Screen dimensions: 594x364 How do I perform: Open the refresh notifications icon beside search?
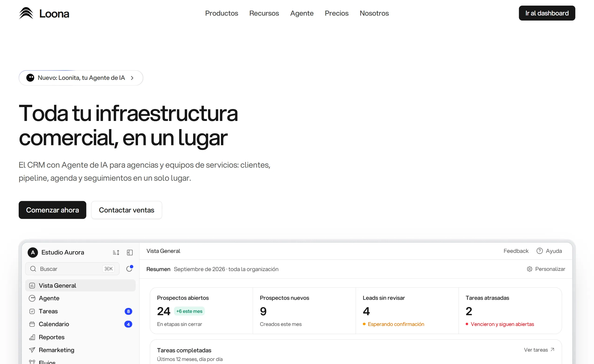point(129,269)
